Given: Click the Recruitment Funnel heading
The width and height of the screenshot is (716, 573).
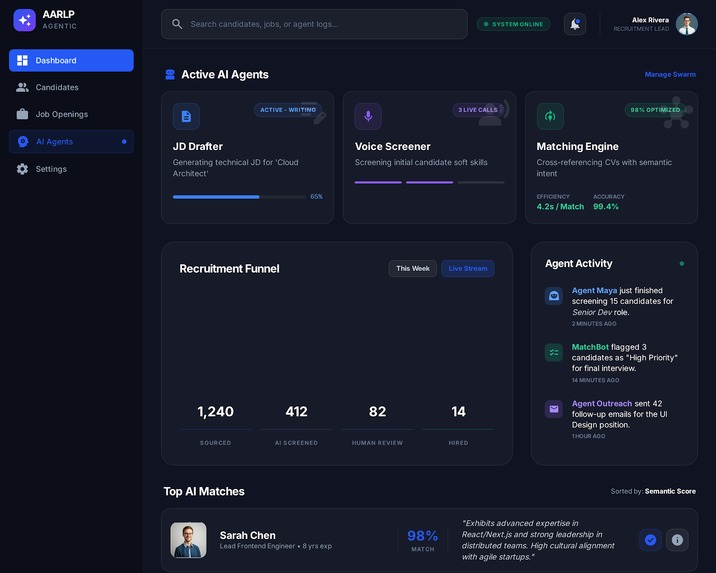Looking at the screenshot, I should [229, 268].
